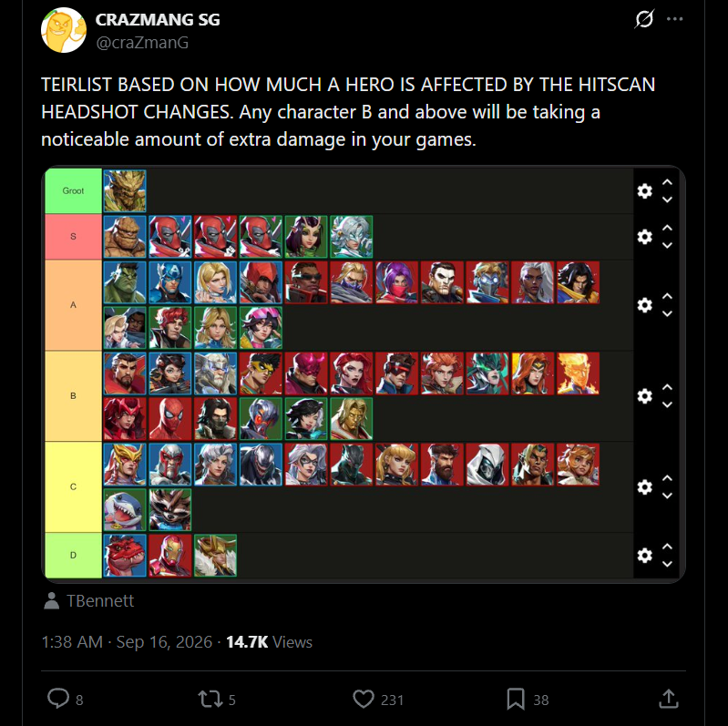Screen dimensions: 728x726
Task: Move the C tier row up
Action: 667,478
